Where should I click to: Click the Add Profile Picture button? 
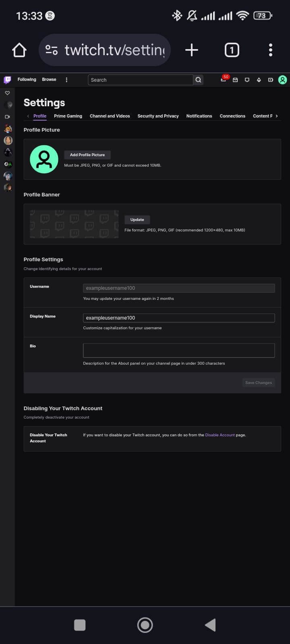click(x=87, y=155)
